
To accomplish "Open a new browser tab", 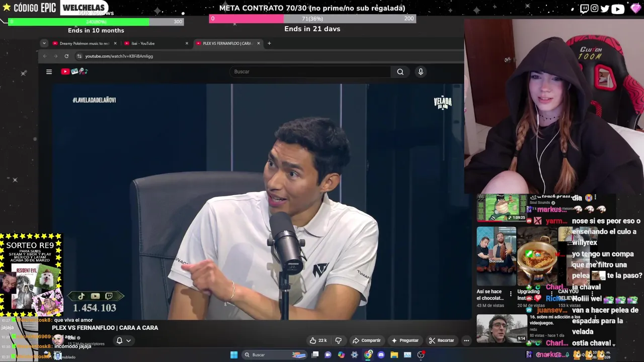I will click(269, 43).
